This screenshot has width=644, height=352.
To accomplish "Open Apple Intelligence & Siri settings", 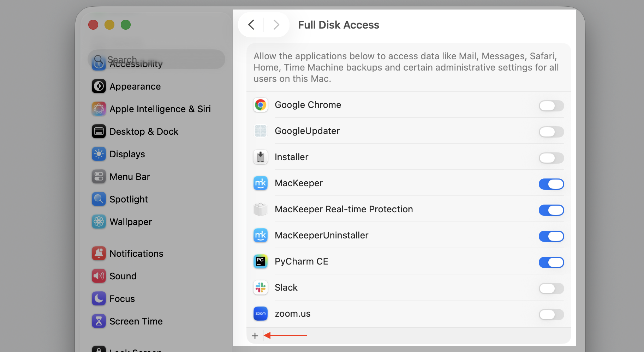I will 157,109.
